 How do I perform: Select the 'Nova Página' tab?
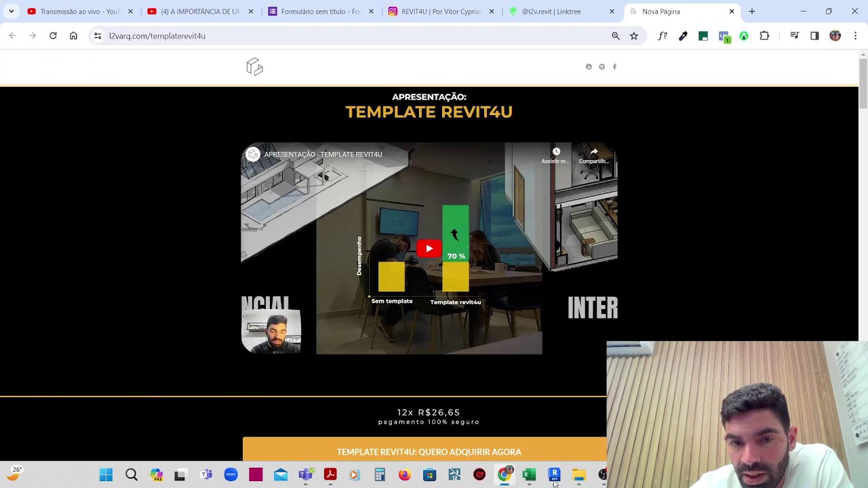click(x=681, y=12)
